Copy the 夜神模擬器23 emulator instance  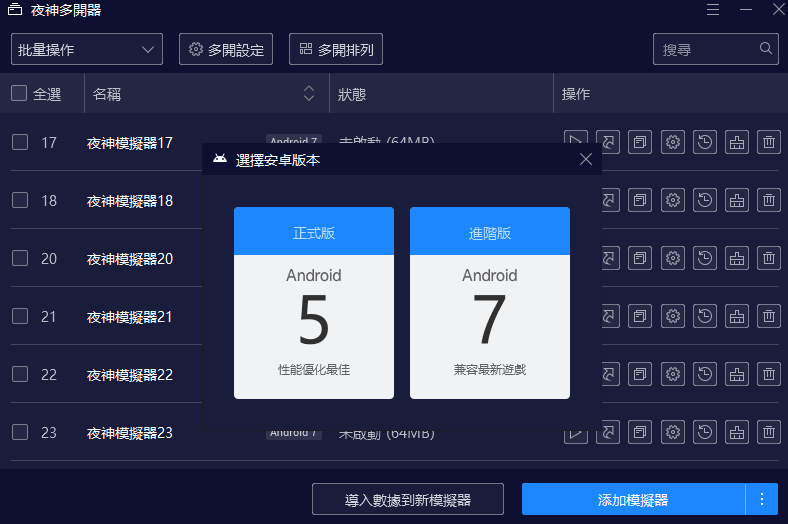(x=640, y=432)
